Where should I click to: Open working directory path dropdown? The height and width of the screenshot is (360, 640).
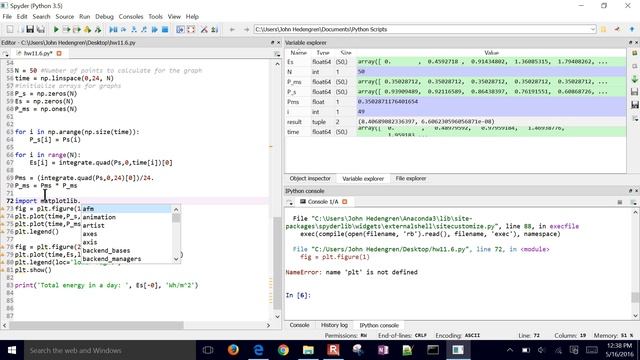pos(593,29)
